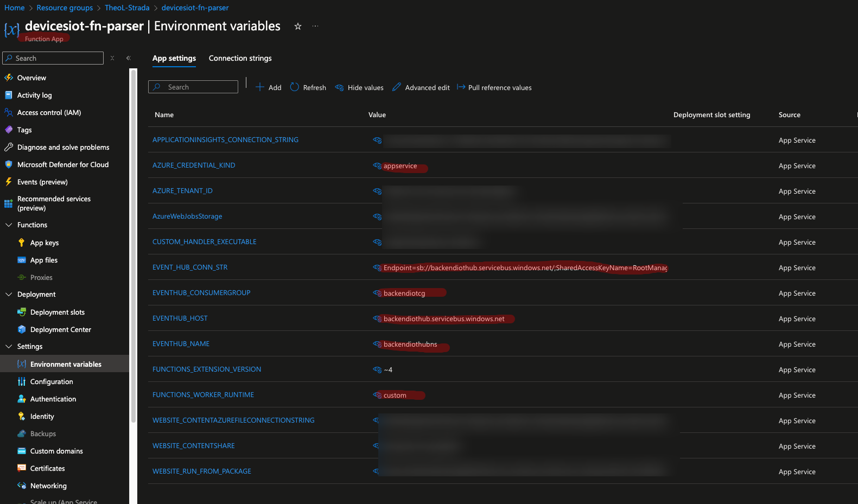
Task: Switch to Connection strings tab
Action: [x=240, y=58]
